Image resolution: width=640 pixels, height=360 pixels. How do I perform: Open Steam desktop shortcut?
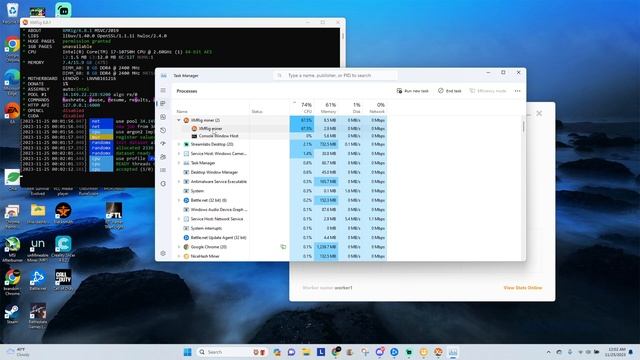12,314
